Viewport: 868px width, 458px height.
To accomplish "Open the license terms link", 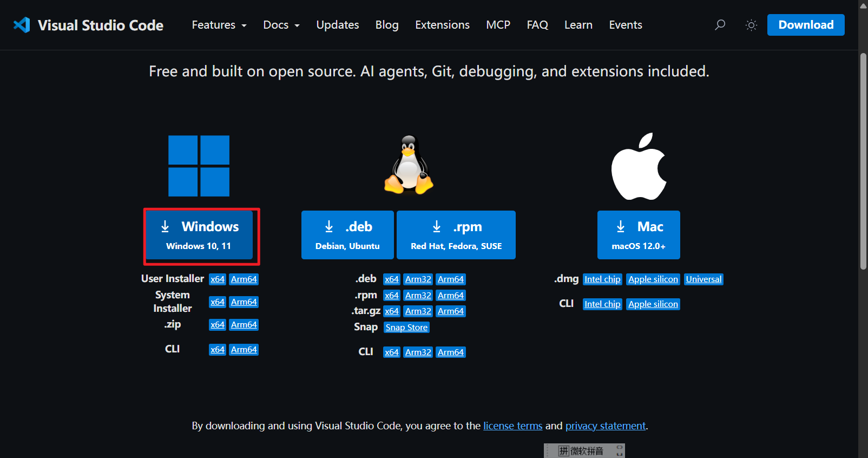I will (x=512, y=426).
